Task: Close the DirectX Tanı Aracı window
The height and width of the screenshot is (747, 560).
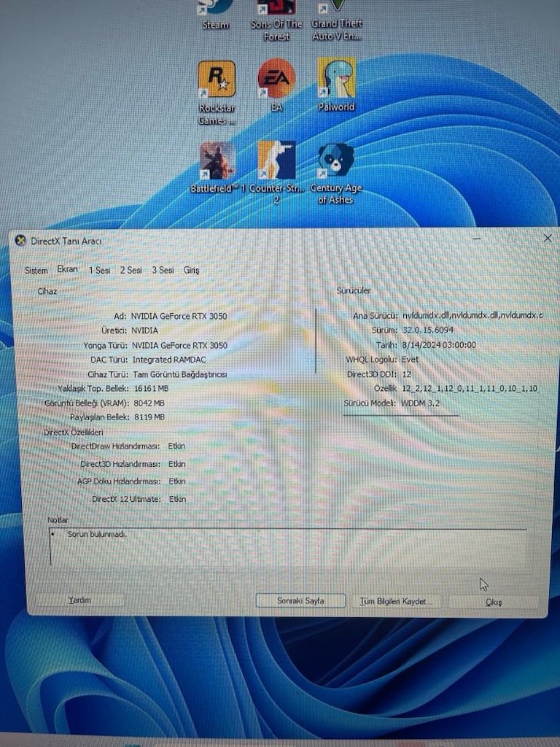Action: (548, 238)
